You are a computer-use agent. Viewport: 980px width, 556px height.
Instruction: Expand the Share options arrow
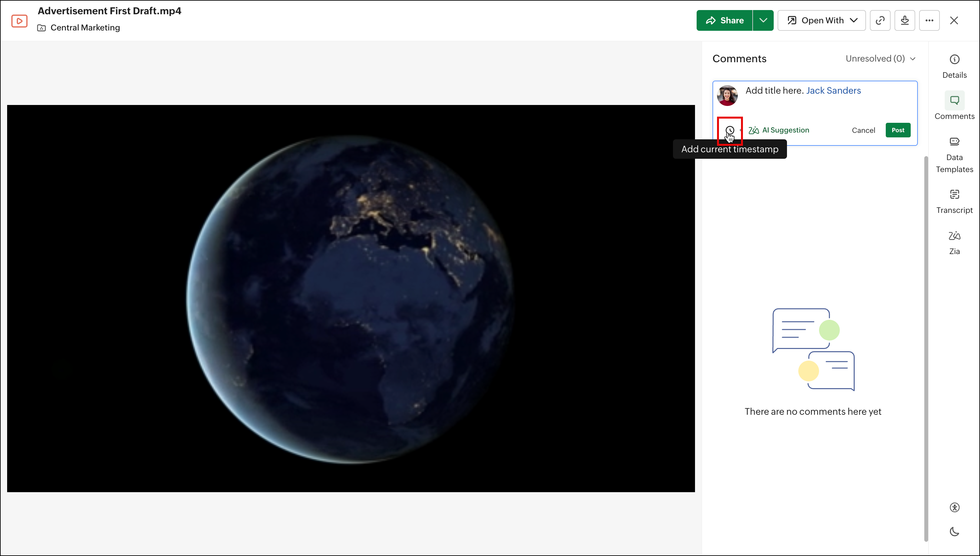click(763, 20)
